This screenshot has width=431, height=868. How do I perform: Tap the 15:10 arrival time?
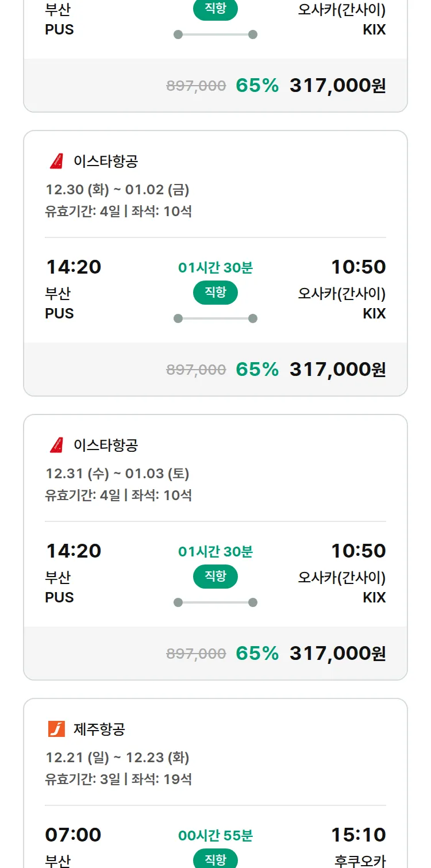click(x=358, y=835)
